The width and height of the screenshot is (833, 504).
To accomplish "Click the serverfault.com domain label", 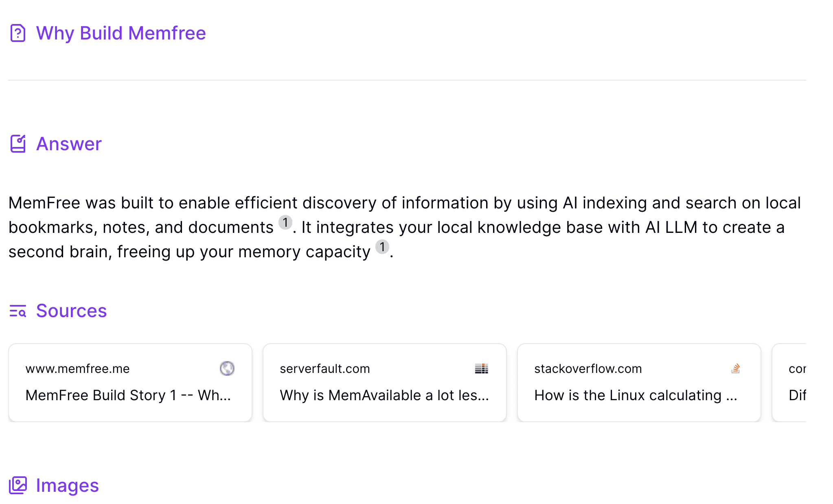I will (x=324, y=369).
